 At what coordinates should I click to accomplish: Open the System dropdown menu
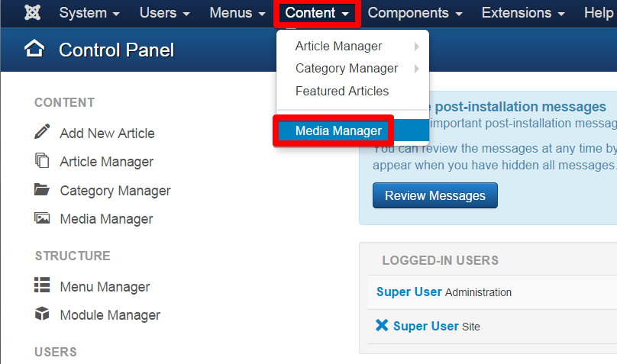(x=89, y=13)
